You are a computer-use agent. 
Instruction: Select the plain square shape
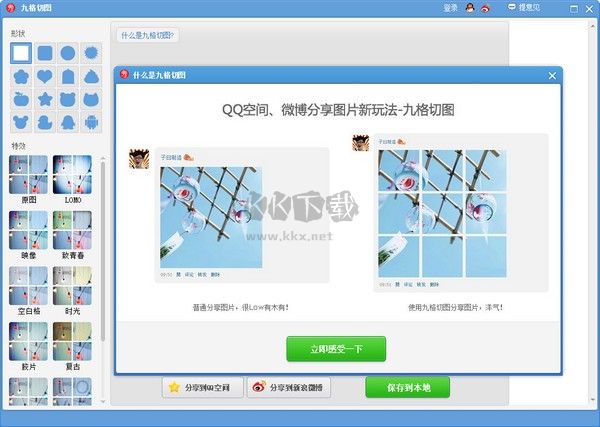(x=21, y=53)
